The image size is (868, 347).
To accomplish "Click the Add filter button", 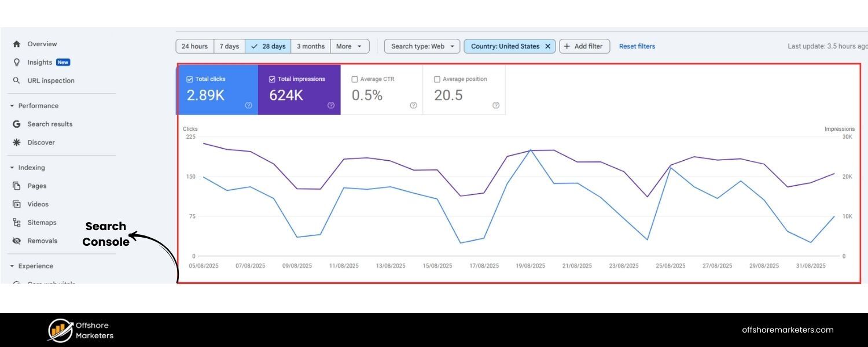I will click(584, 46).
